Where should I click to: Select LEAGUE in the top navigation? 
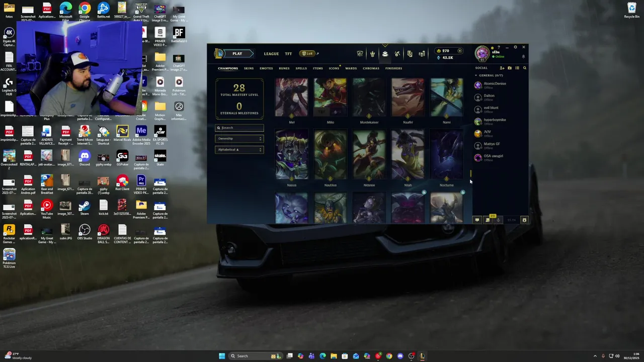pyautogui.click(x=271, y=54)
